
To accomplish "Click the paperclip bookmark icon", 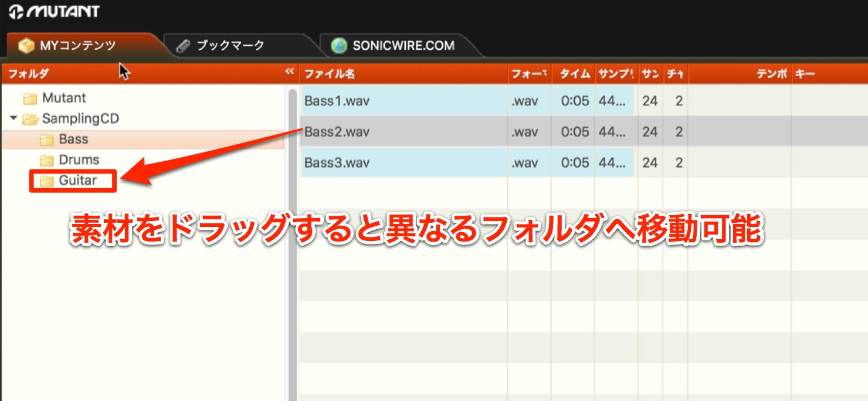I will click(184, 46).
